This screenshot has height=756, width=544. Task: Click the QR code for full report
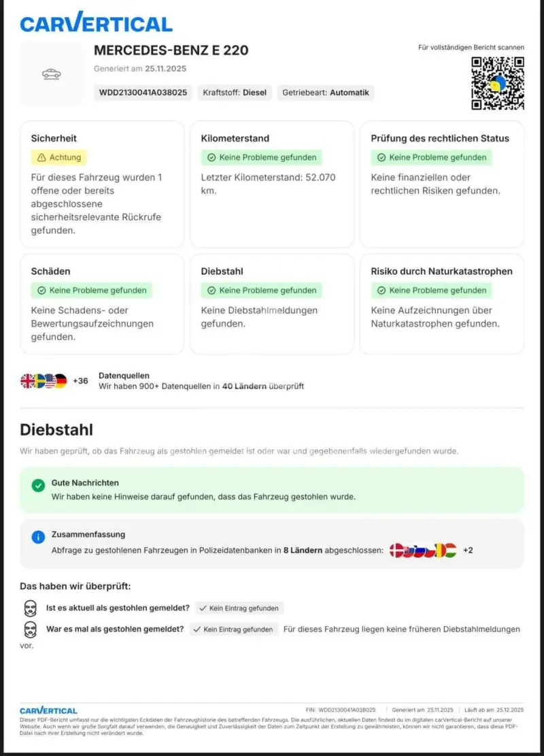498,83
